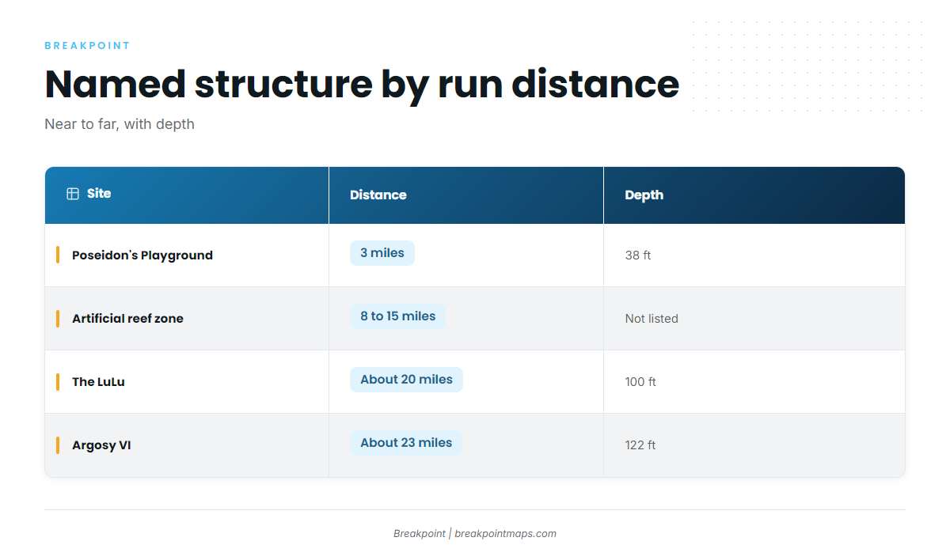Click the Not listed depth value
The height and width of the screenshot is (560, 950).
(652, 319)
